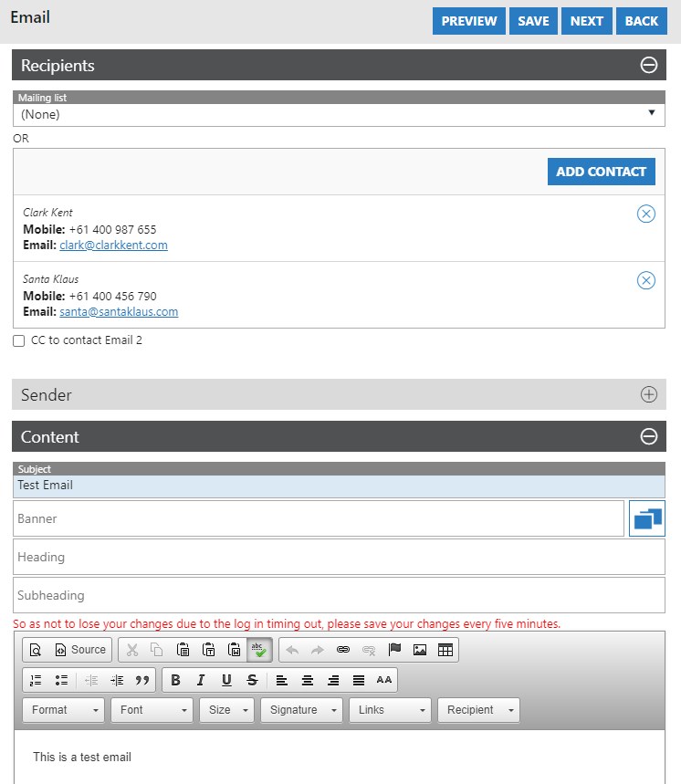Open the santa@santaklaus.com email link
Image resolution: width=681 pixels, height=784 pixels.
click(x=119, y=311)
